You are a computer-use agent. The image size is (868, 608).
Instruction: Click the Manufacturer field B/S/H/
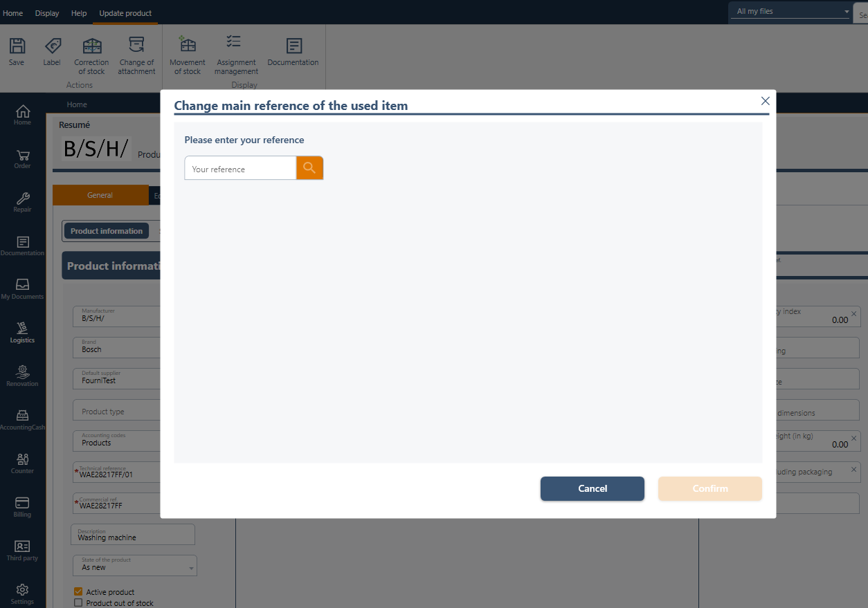click(x=116, y=315)
